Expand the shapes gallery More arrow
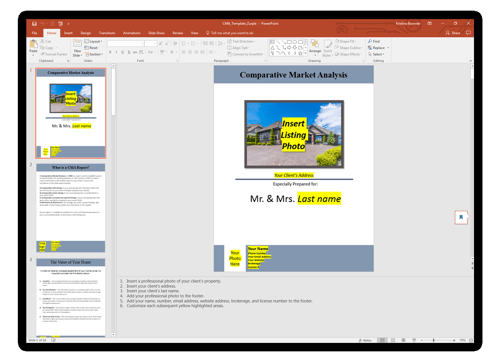500x362 pixels. (x=305, y=53)
